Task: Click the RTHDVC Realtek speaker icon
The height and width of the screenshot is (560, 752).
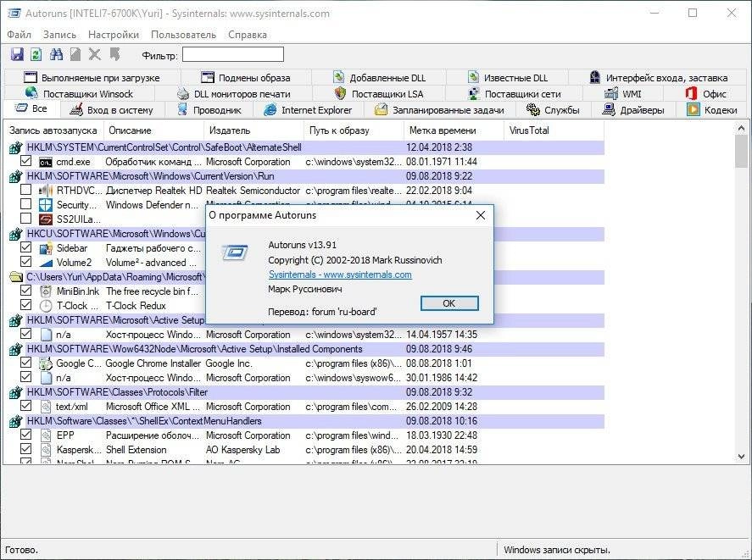Action: pyautogui.click(x=46, y=191)
